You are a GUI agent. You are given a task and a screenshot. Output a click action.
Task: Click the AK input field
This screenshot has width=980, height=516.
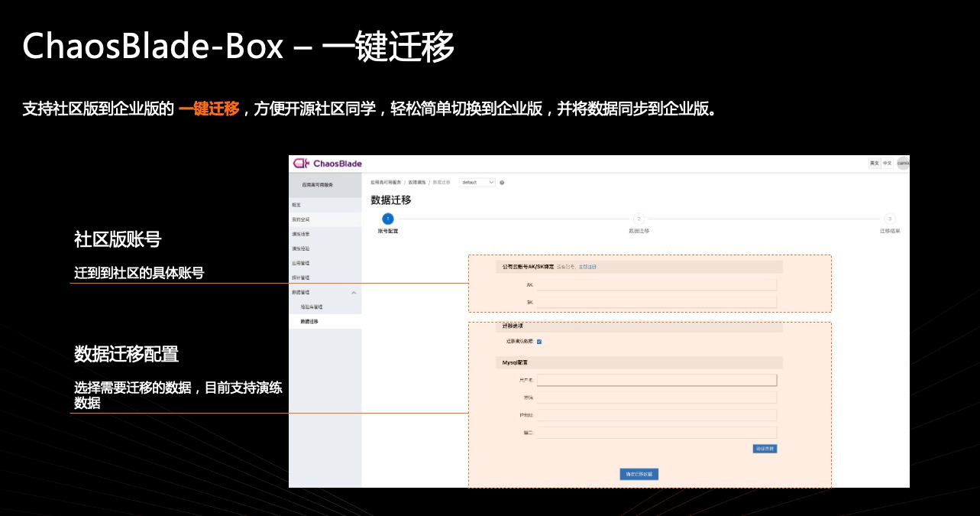tap(656, 285)
